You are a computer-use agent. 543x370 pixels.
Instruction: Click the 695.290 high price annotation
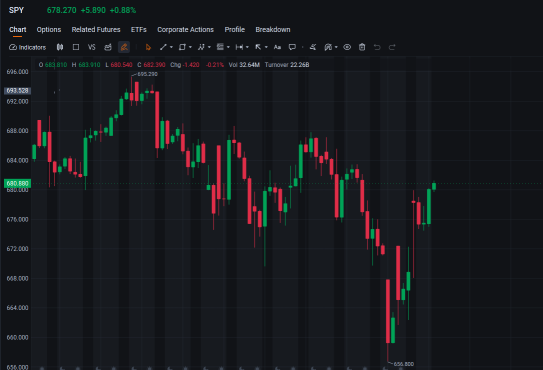(148, 74)
